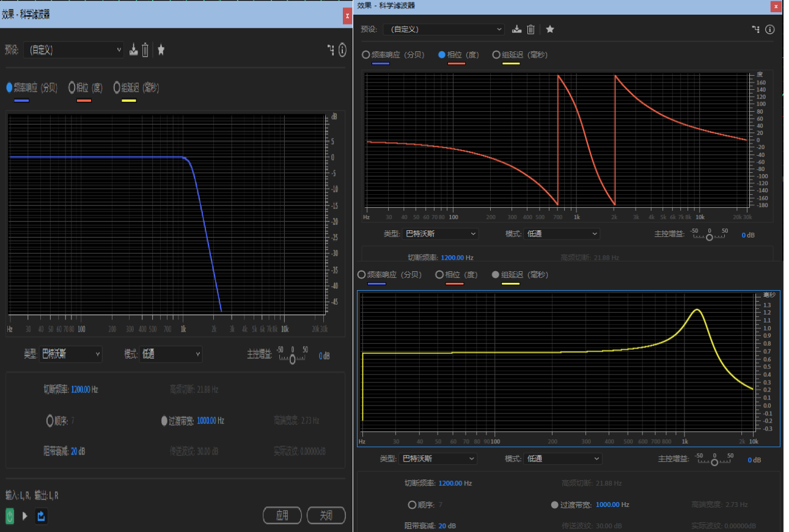Viewport: 789px width, 532px height.
Task: Select 组延迟 (毫秒) radio in left window
Action: point(117,87)
